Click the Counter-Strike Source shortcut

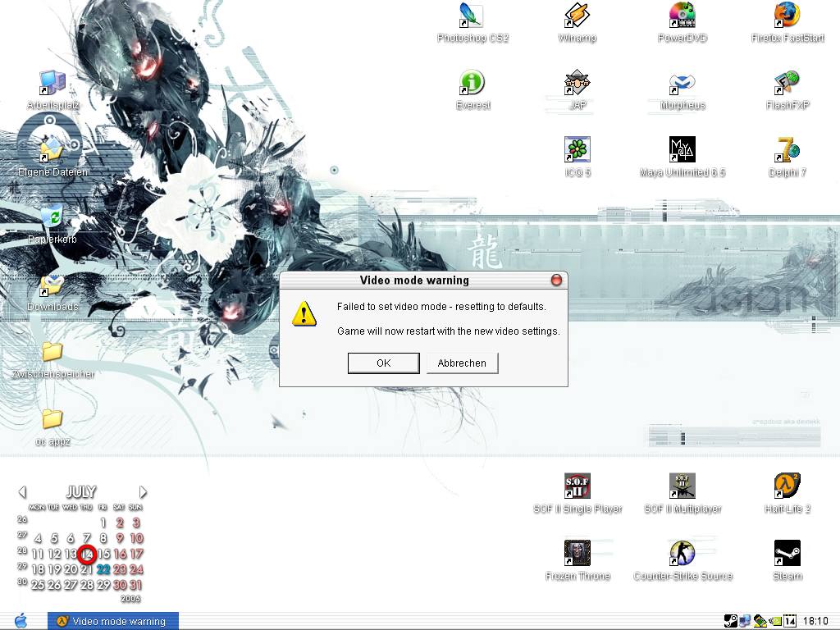(682, 553)
